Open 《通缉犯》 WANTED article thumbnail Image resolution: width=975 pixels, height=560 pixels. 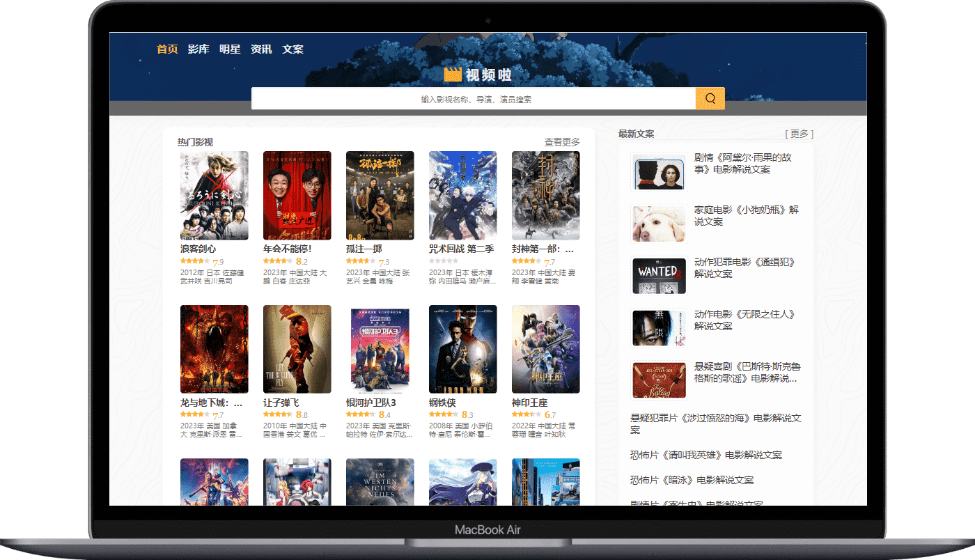pos(659,276)
